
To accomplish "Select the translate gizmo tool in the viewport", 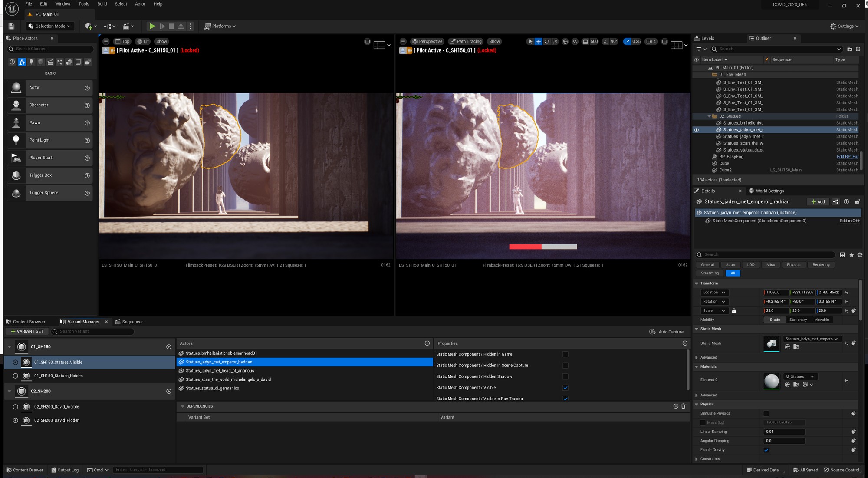I will (539, 42).
